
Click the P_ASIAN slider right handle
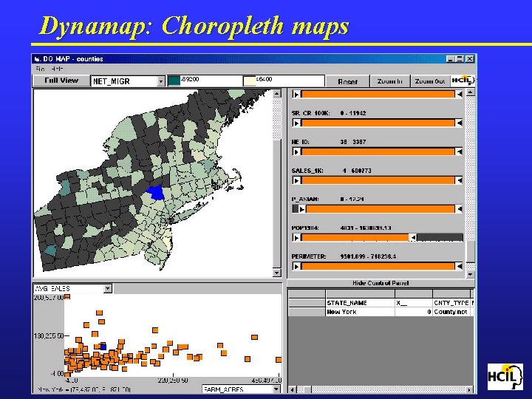pos(459,209)
